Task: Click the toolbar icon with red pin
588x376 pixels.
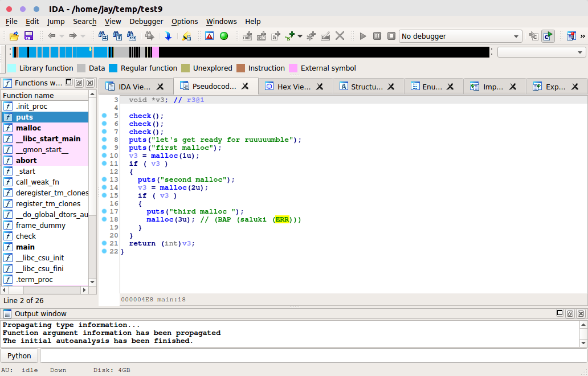Action: point(571,36)
